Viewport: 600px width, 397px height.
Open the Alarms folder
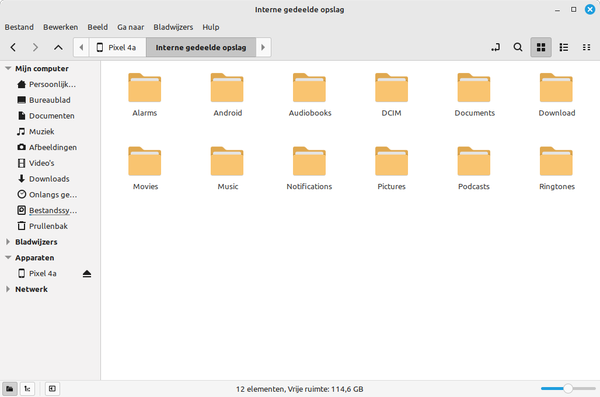coord(145,95)
